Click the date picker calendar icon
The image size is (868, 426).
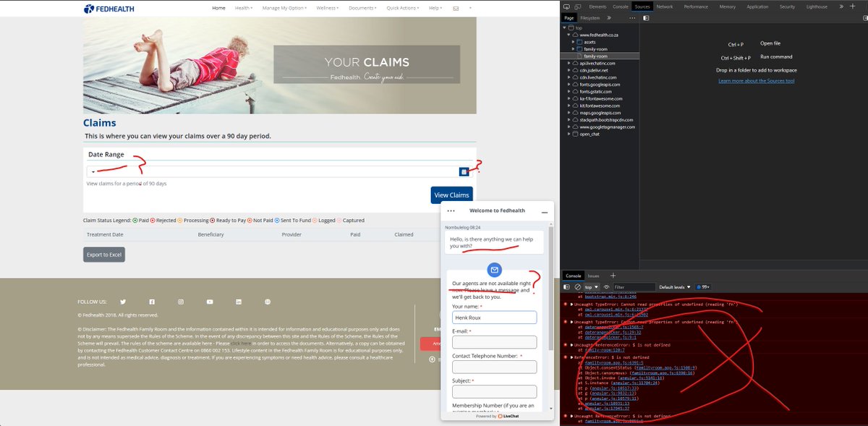(463, 170)
